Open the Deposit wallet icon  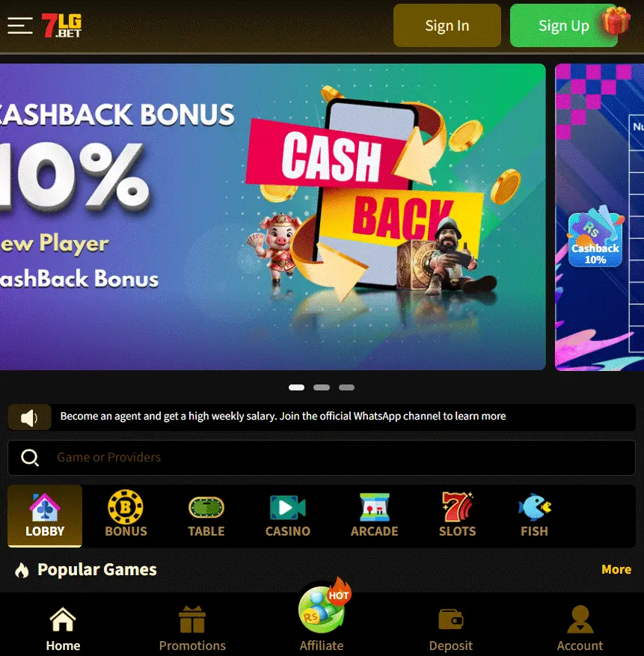pyautogui.click(x=451, y=619)
